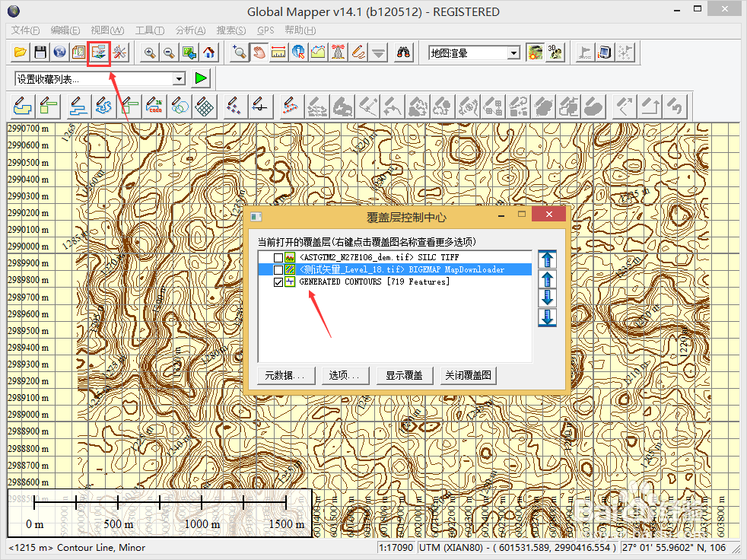
Task: Select the 测试矢里_Level_18.tif BIGEMAP row
Action: [x=395, y=270]
